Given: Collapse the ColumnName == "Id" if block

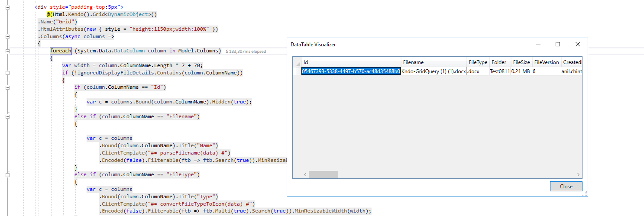Looking at the screenshot, I should click(x=7, y=87).
